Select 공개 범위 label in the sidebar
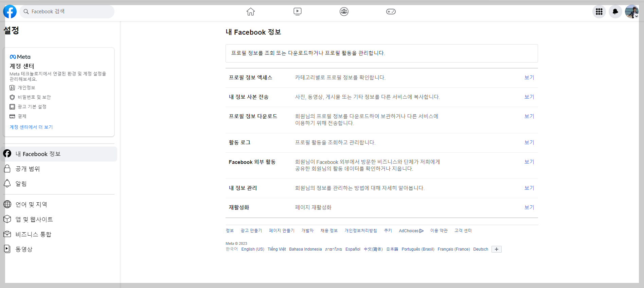Screen dimensions: 644x288 [28, 169]
